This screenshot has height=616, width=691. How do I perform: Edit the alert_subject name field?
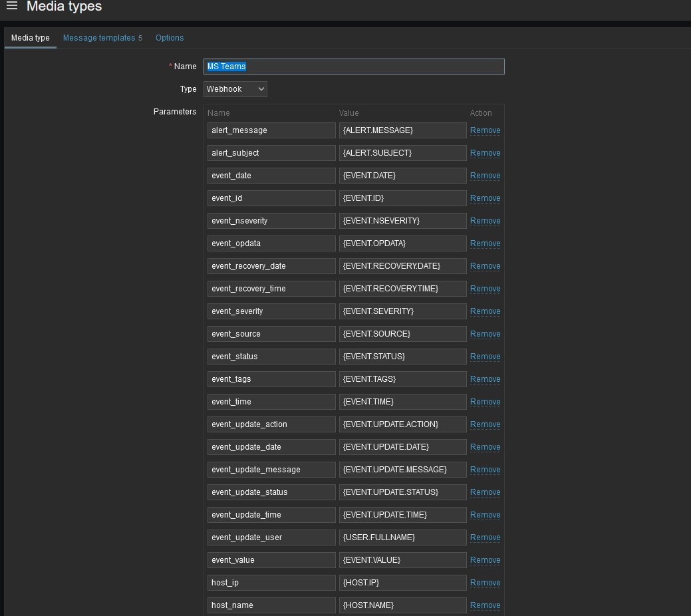click(x=271, y=153)
